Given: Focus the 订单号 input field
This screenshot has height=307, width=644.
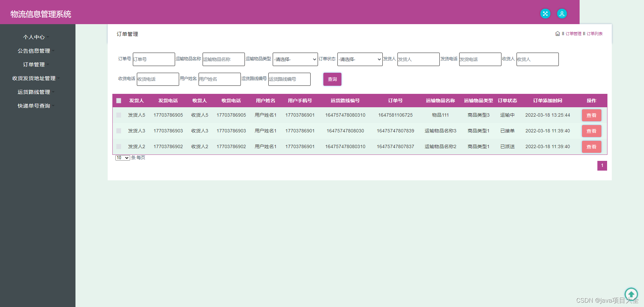Looking at the screenshot, I should [x=154, y=59].
